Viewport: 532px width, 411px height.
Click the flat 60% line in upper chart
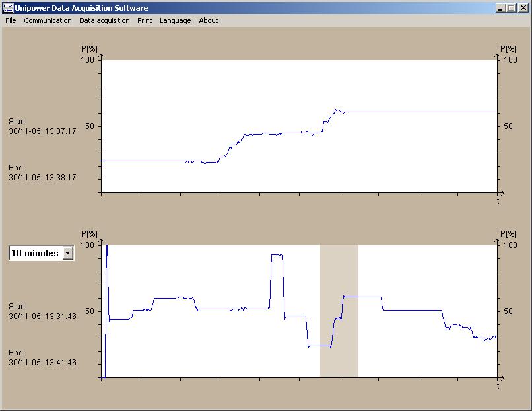(x=422, y=112)
